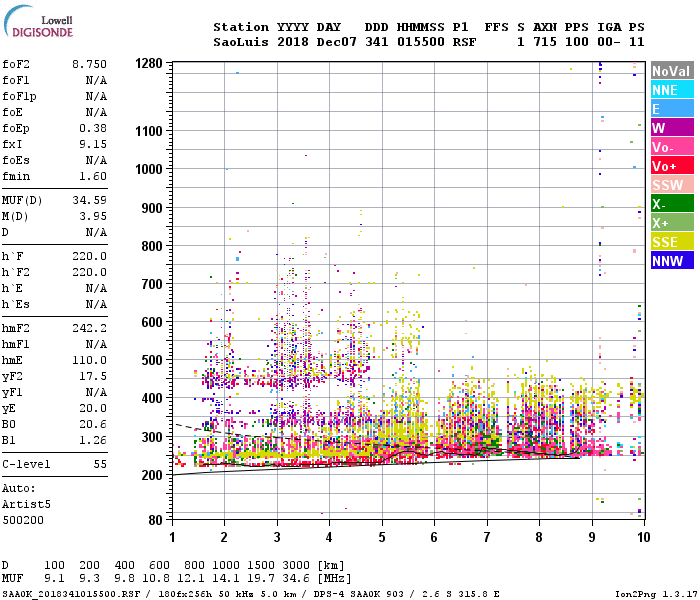
Task: Click the MUF 14.1 table value
Action: point(226,579)
